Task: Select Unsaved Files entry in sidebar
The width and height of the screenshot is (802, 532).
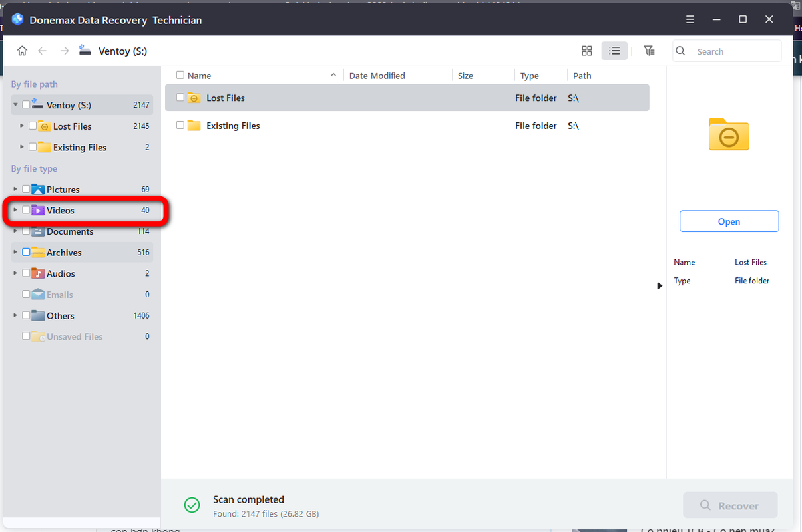Action: [x=82, y=336]
